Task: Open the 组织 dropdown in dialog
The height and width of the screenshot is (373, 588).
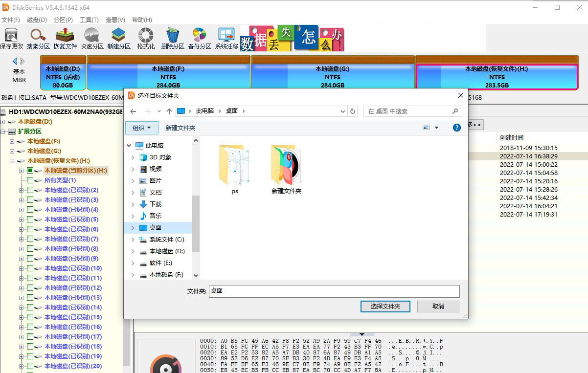Action: point(142,128)
